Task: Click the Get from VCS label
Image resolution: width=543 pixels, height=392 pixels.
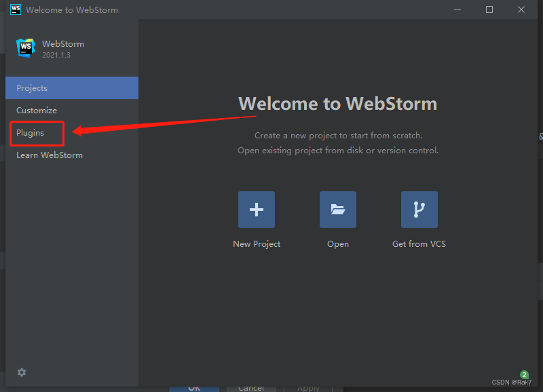Action: (419, 244)
